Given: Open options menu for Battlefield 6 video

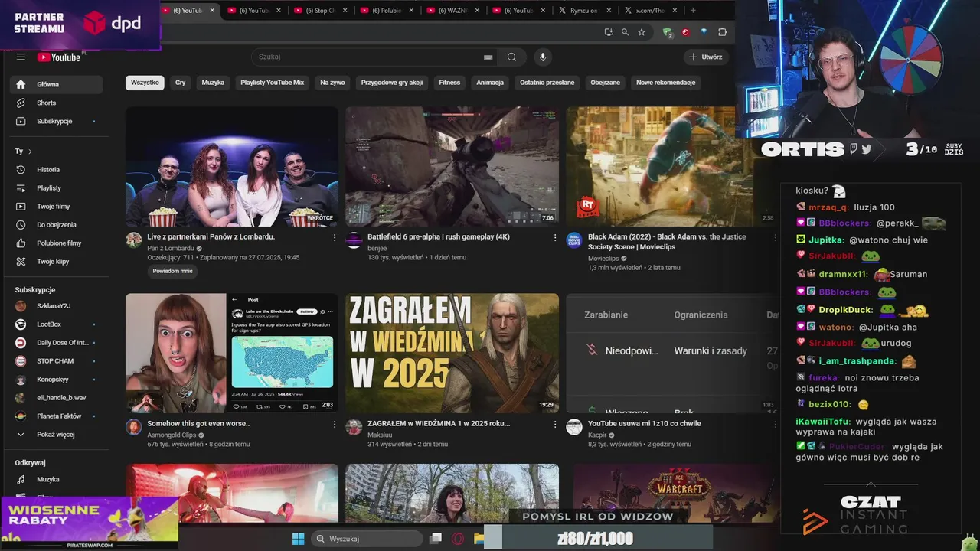Looking at the screenshot, I should point(555,238).
